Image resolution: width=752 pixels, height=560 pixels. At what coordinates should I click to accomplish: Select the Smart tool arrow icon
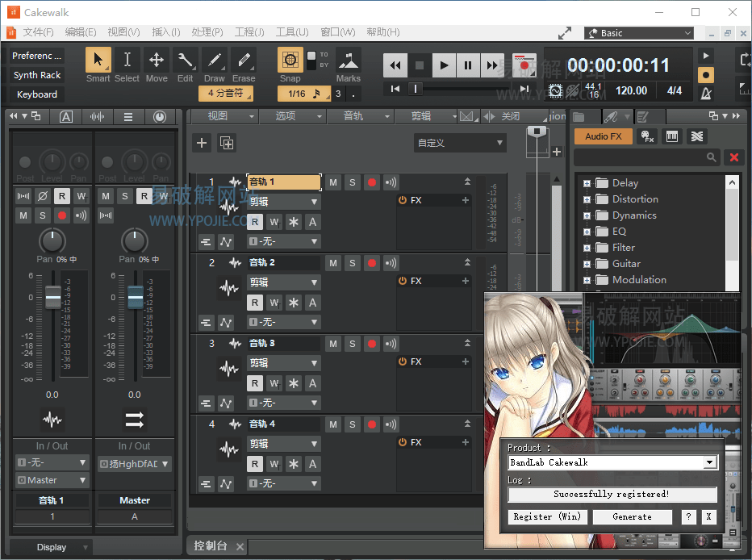pos(98,61)
